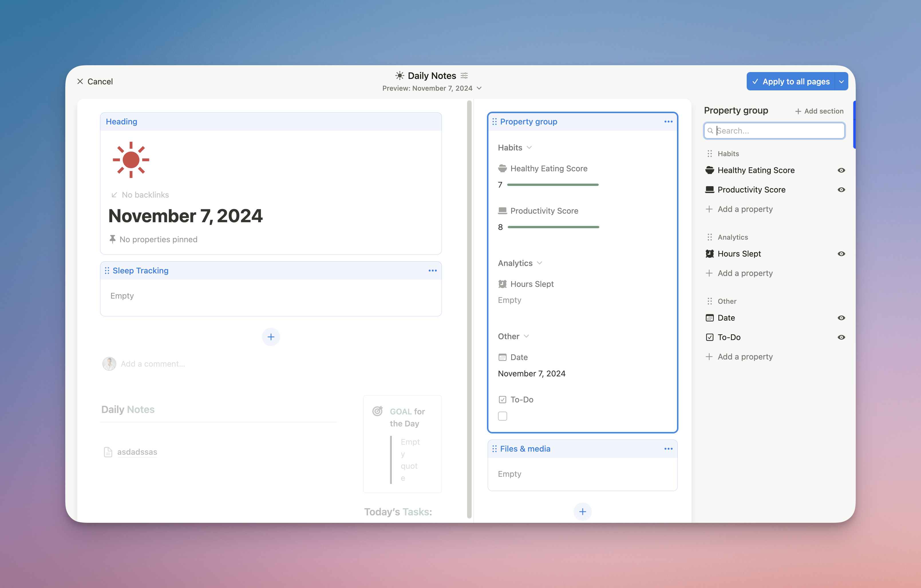Click Hours Slept Empty value in preview

pyautogui.click(x=509, y=300)
